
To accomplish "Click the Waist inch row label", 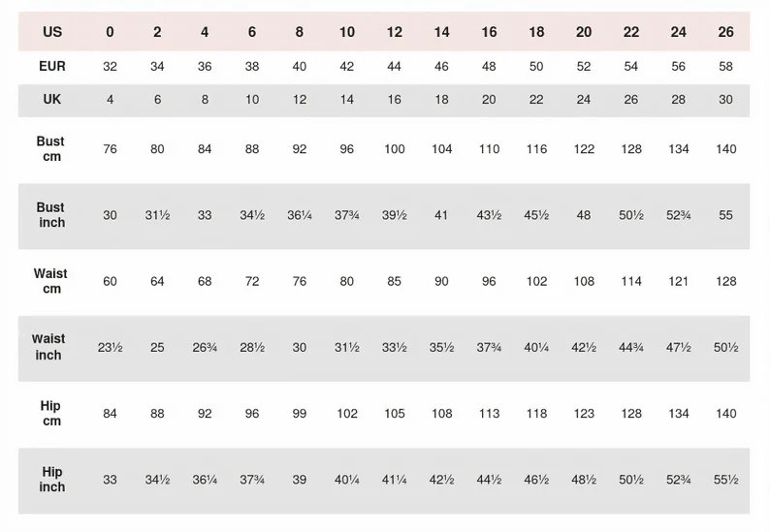I will point(48,347).
